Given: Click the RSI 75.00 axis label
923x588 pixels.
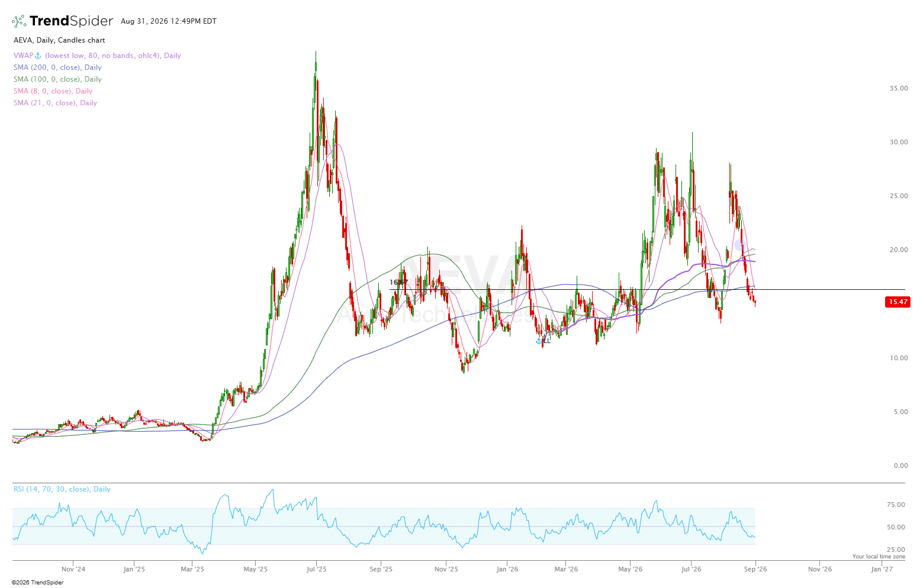Looking at the screenshot, I should [x=896, y=505].
